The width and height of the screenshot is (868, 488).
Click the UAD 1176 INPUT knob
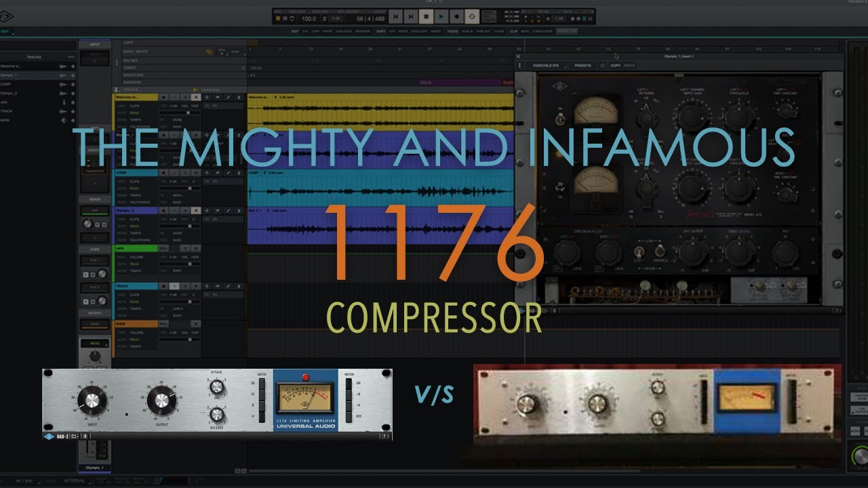coord(92,402)
